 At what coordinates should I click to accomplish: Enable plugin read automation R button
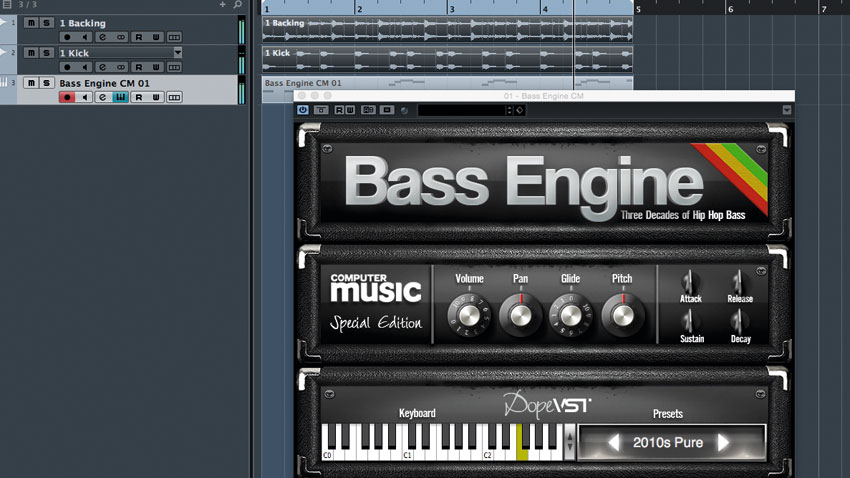point(339,110)
